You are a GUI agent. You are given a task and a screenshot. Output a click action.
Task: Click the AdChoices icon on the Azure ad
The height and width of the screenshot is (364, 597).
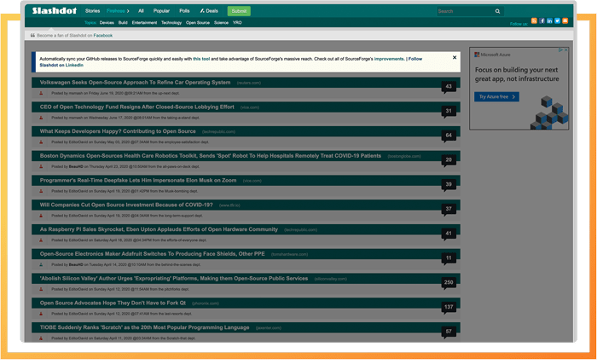[x=560, y=50]
